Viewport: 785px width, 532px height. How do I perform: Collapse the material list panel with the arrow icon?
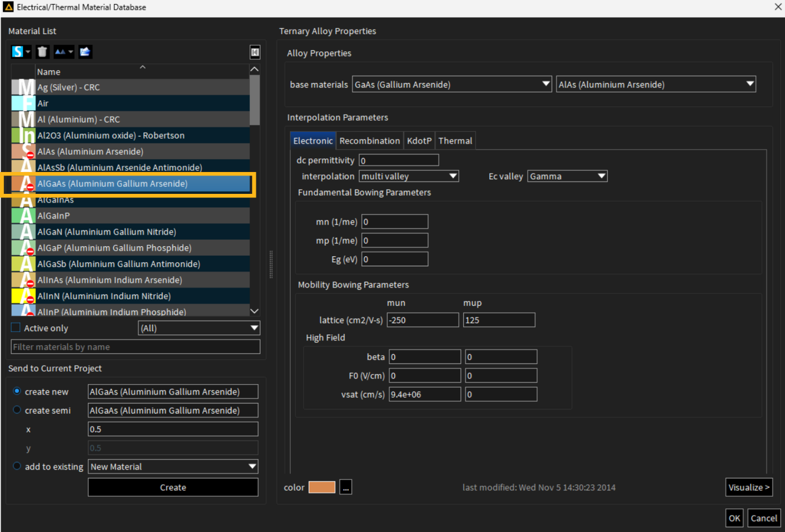[255, 52]
